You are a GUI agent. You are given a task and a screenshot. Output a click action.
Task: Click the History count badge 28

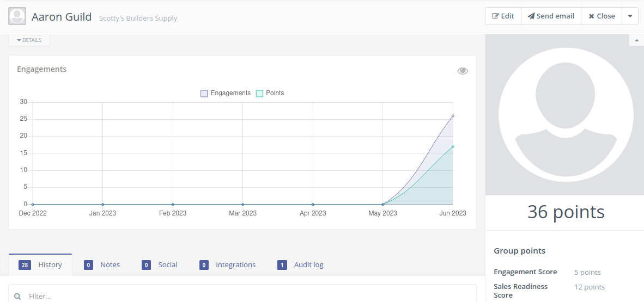click(25, 265)
